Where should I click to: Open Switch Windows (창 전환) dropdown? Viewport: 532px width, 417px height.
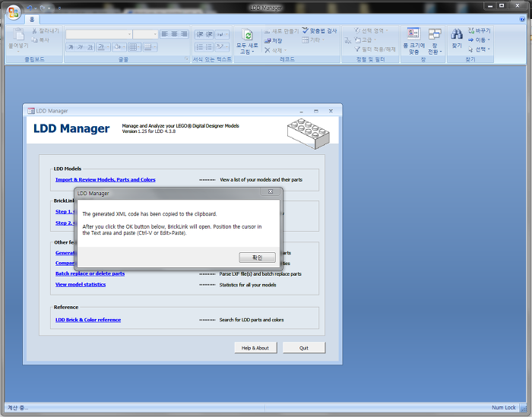click(x=435, y=41)
